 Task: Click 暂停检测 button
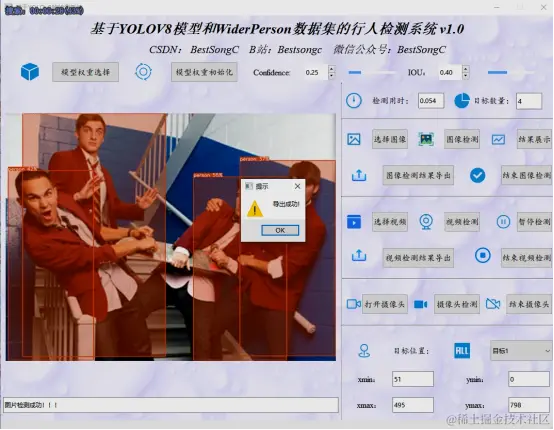pos(534,222)
